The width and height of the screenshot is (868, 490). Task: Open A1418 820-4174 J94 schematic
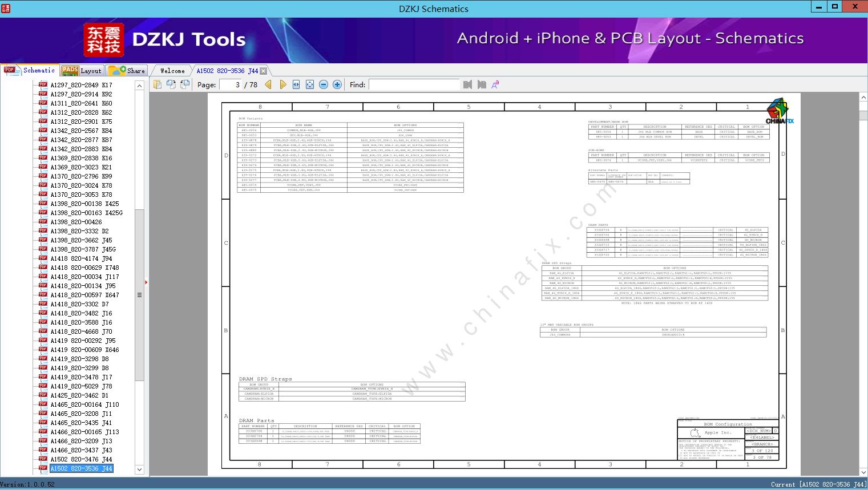pos(81,258)
